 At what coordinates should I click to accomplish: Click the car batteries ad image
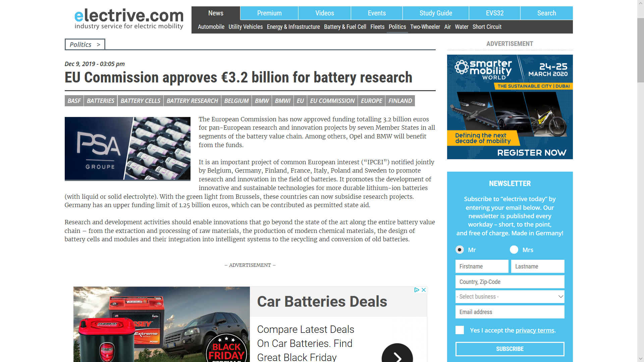point(162,324)
